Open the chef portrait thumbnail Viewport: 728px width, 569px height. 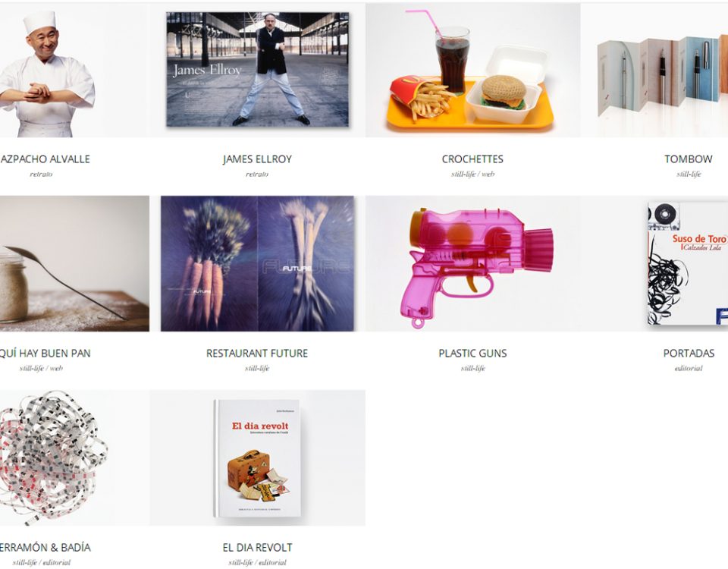pyautogui.click(x=74, y=70)
